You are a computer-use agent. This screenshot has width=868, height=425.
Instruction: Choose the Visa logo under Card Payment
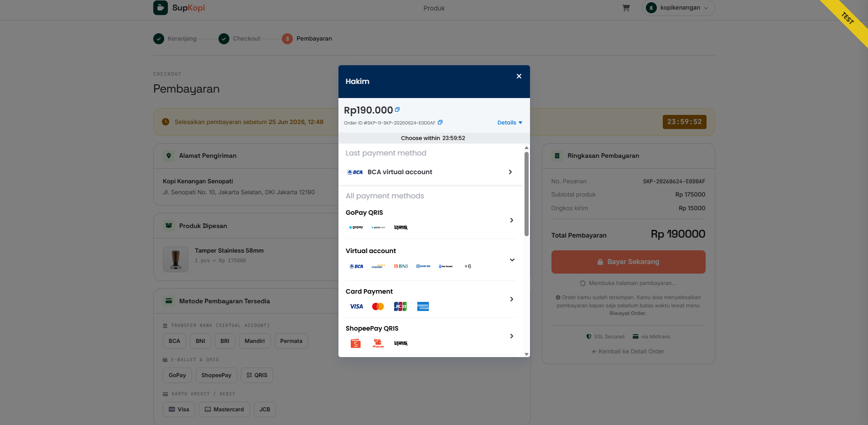(x=356, y=306)
